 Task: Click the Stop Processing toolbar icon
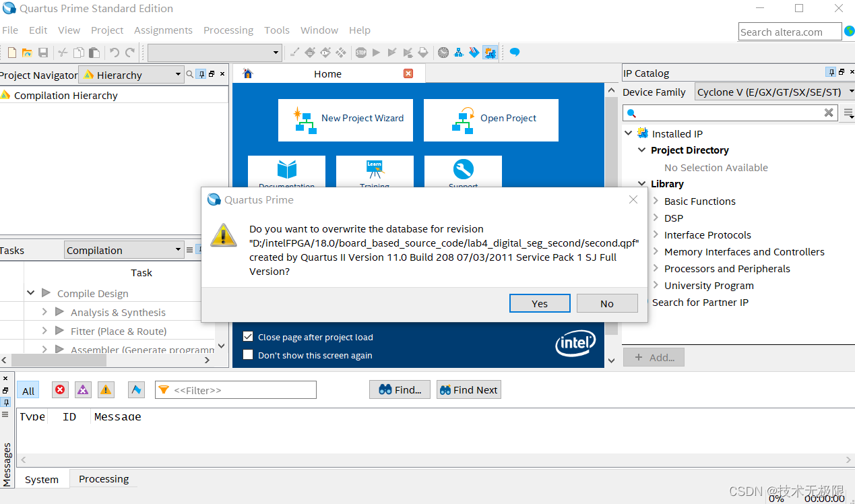[x=361, y=53]
